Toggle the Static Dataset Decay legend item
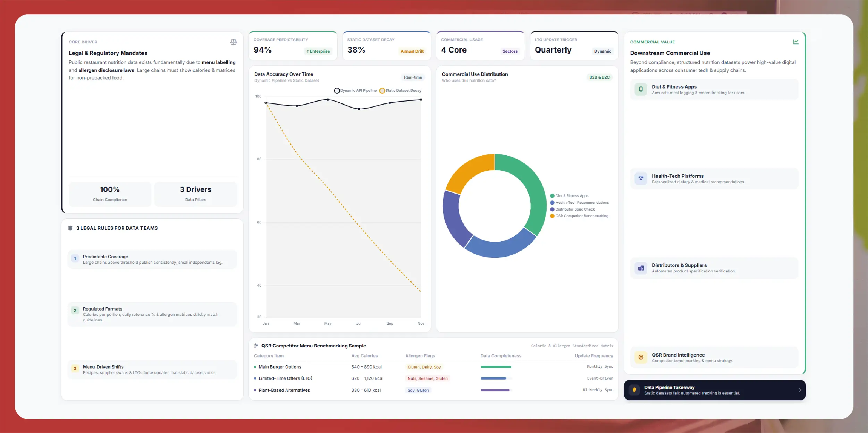 click(401, 91)
